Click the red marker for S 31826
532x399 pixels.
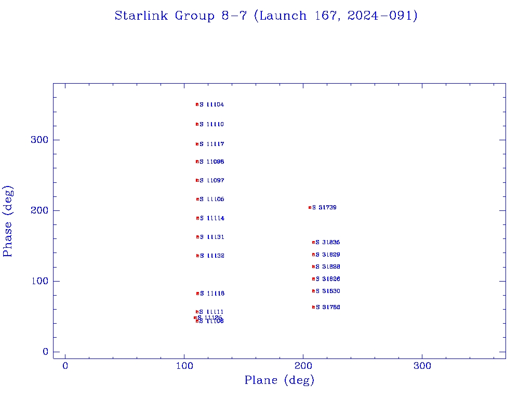pyautogui.click(x=313, y=279)
